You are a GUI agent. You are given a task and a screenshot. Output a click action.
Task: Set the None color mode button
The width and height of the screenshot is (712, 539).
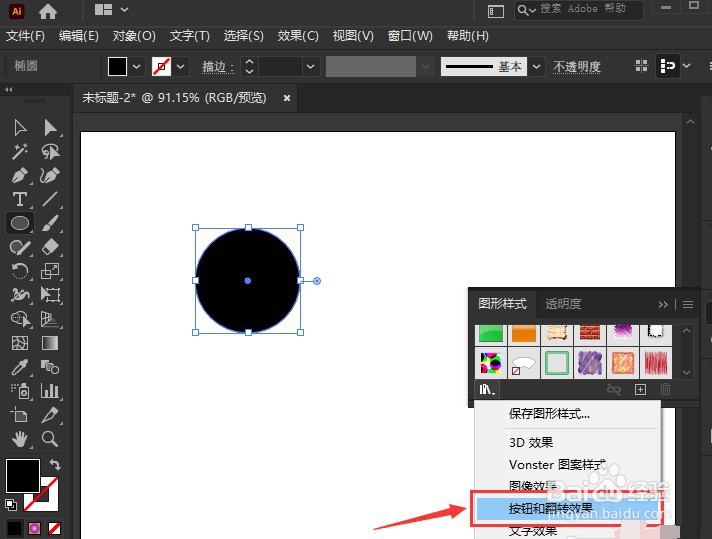[x=54, y=528]
